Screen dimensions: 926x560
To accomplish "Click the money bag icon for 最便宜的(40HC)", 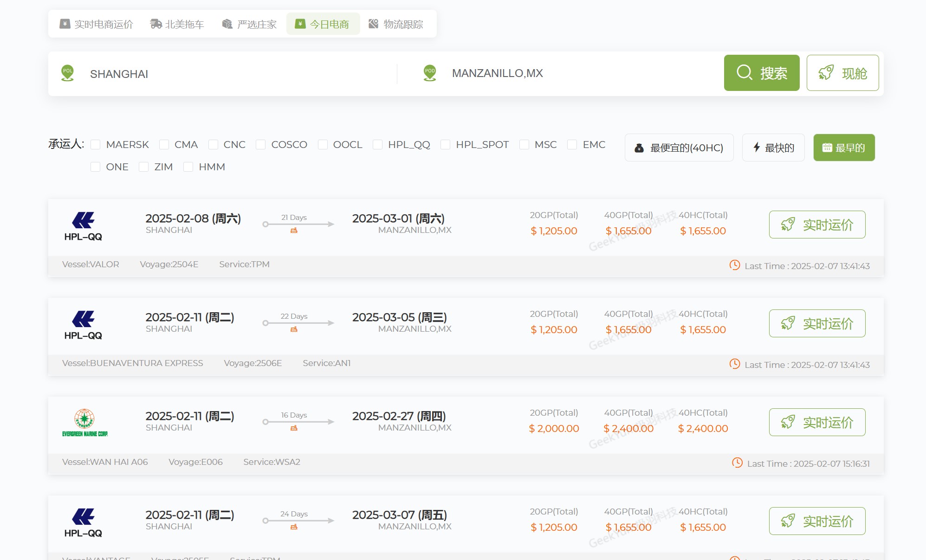I will [x=639, y=148].
